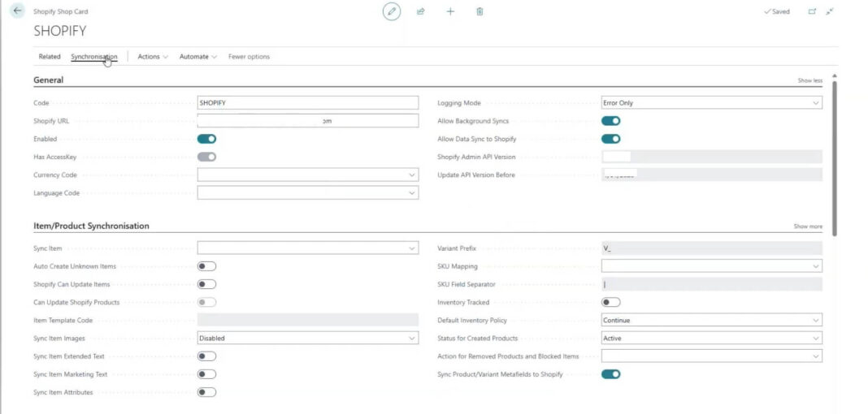Click the Variant Prefix field

click(711, 248)
